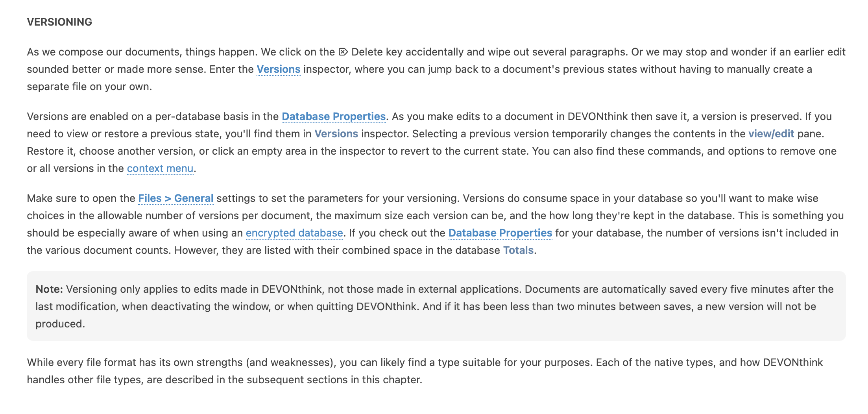The height and width of the screenshot is (414, 868).
Task: Click bold Versions link before 'inspector. Selecting'
Action: [x=336, y=134]
